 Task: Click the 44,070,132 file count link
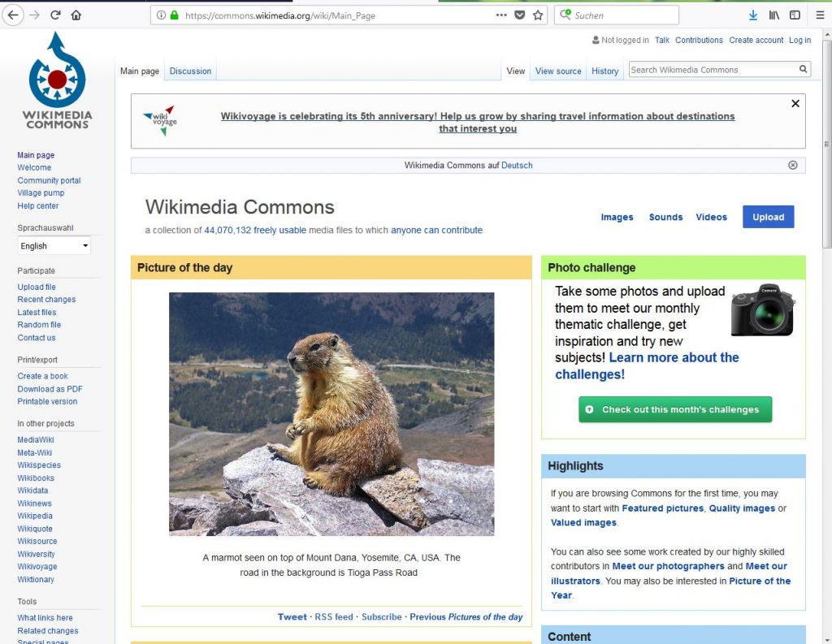click(x=227, y=230)
